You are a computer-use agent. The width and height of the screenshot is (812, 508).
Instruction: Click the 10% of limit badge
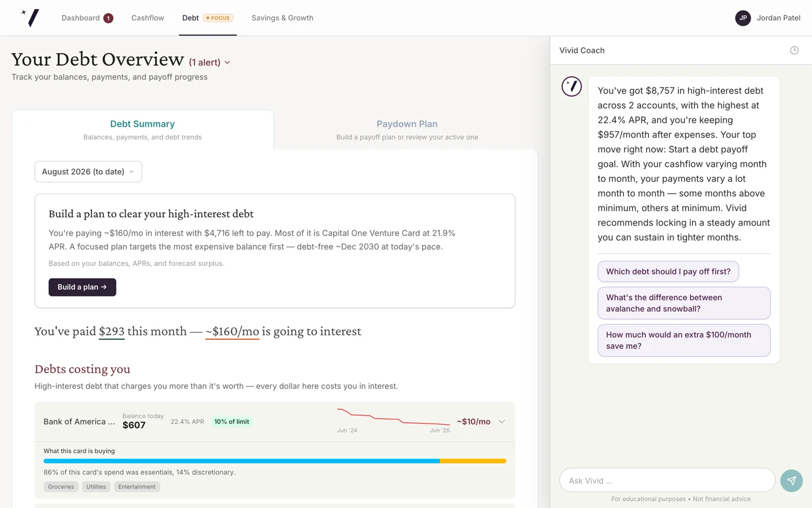[x=232, y=422]
